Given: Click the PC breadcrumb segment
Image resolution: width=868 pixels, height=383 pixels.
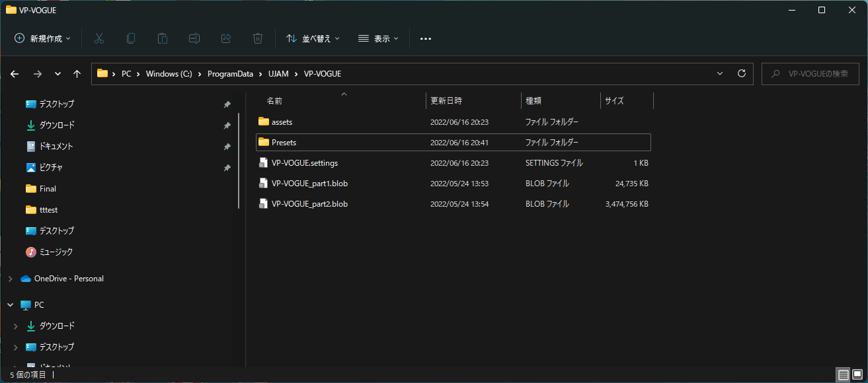Looking at the screenshot, I should [x=126, y=74].
